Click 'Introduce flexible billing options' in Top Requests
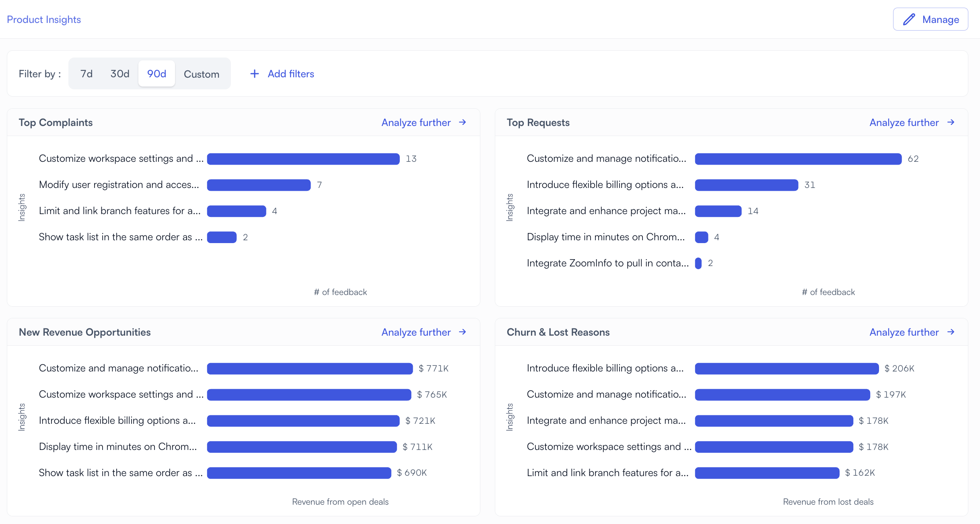Viewport: 980px width, 524px height. tap(605, 184)
